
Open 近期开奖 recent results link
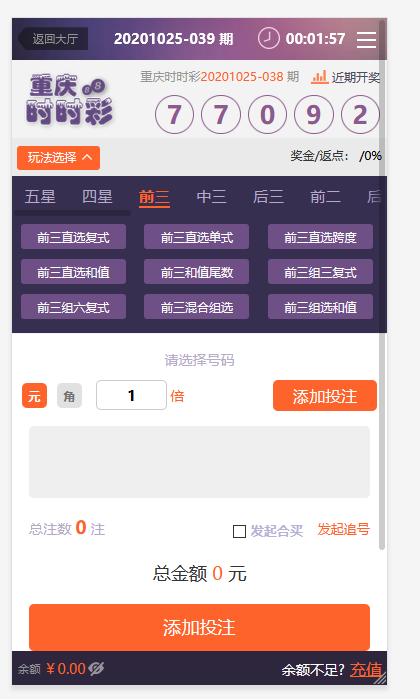coord(355,77)
